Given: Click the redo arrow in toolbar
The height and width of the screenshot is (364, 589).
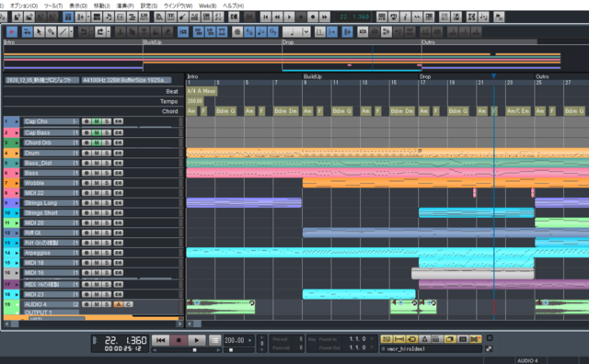Looking at the screenshot, I should point(99,32).
